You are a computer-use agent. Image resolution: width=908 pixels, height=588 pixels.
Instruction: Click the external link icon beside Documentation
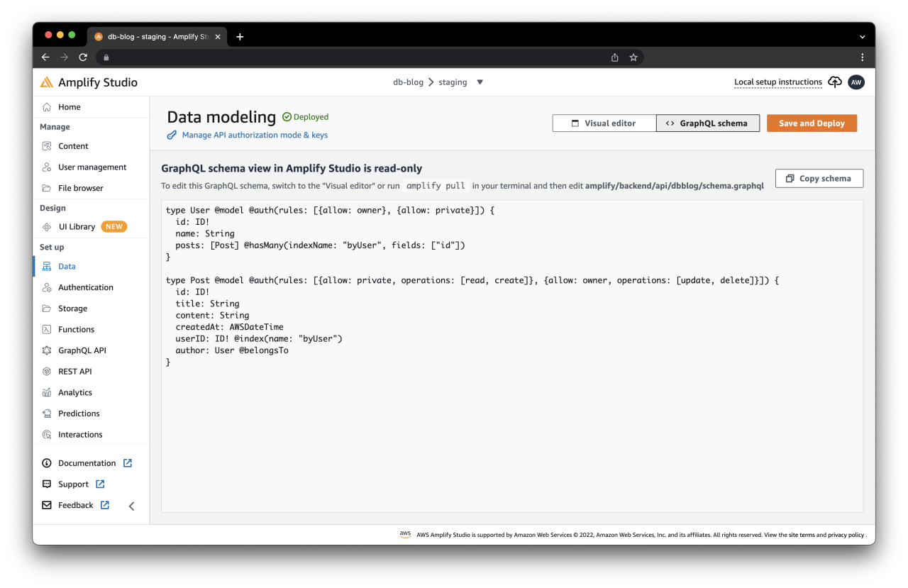coord(128,463)
